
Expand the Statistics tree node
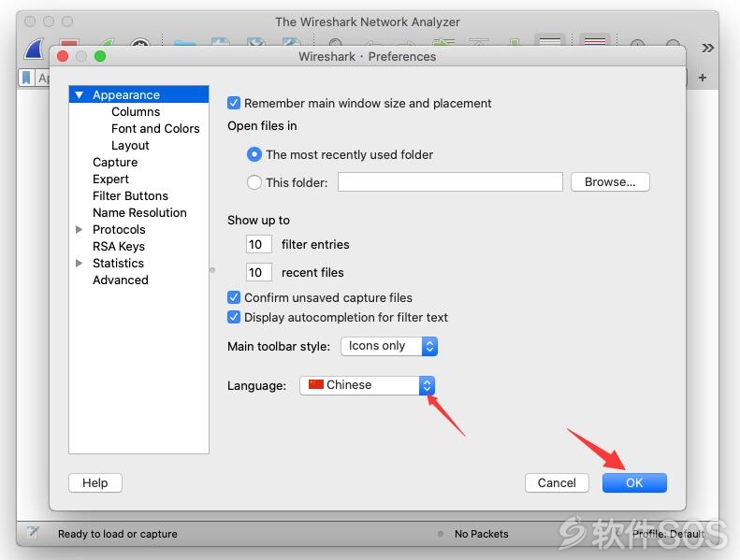tap(80, 263)
